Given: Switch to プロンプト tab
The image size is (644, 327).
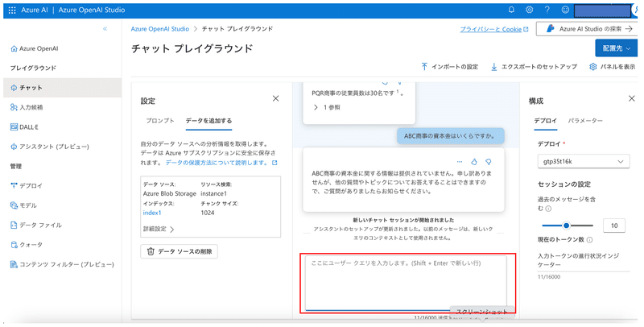Looking at the screenshot, I should (160, 121).
